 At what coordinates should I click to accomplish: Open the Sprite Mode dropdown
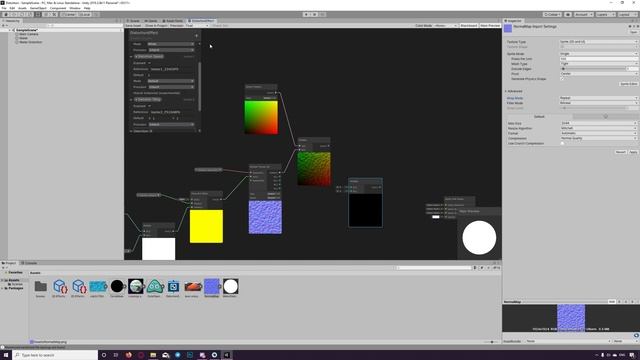click(598, 53)
